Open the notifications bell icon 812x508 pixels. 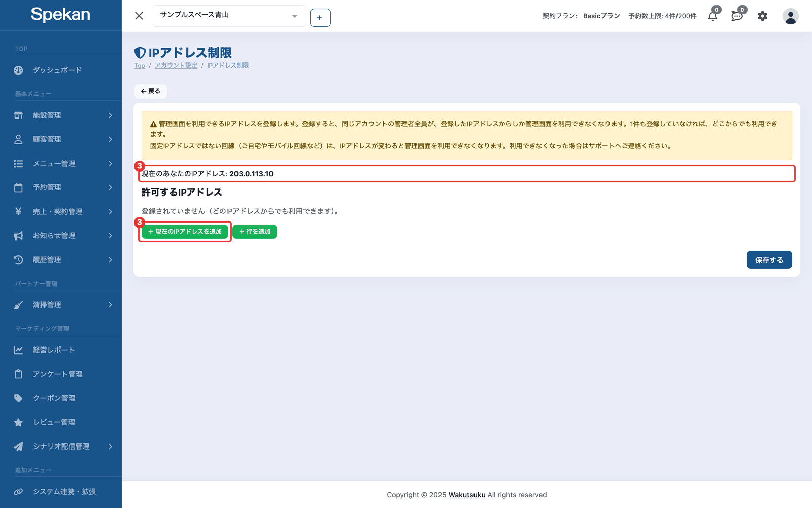[713, 16]
